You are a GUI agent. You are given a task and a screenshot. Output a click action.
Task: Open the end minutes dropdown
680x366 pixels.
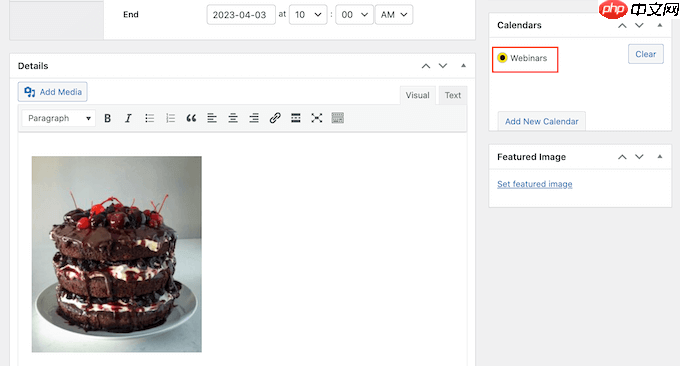pyautogui.click(x=354, y=15)
